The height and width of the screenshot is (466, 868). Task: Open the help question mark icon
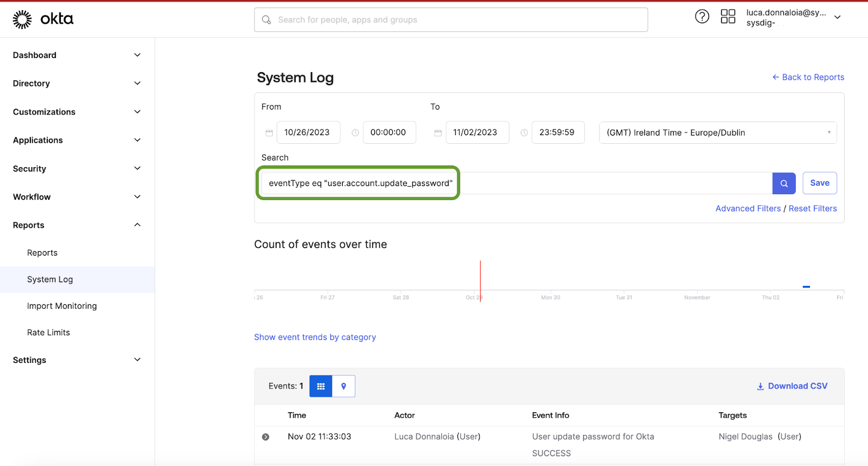pyautogui.click(x=702, y=17)
